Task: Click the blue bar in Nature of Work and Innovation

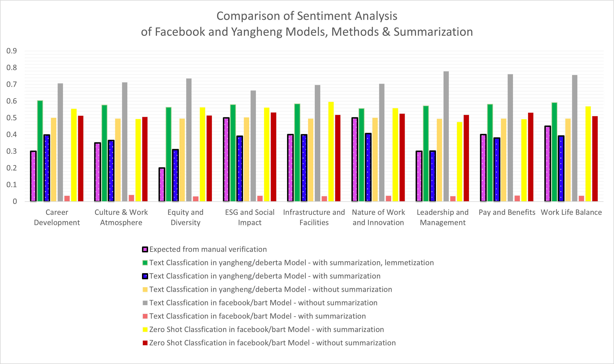Action: coord(368,167)
